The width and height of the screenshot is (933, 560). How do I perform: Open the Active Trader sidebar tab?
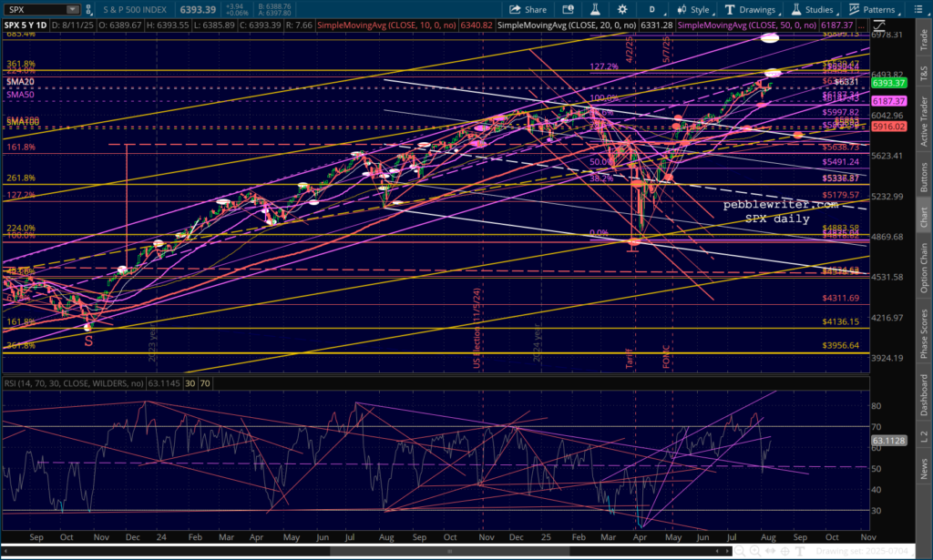pos(923,119)
